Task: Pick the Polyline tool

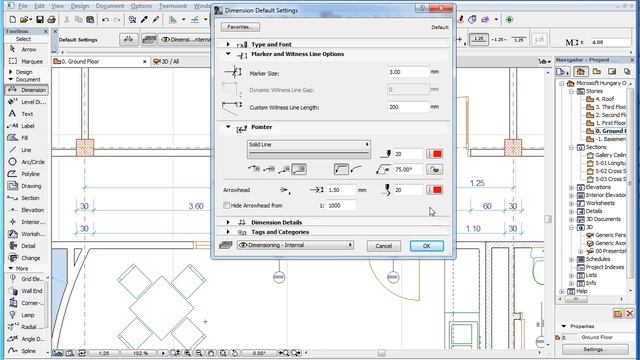Action: (x=24, y=174)
